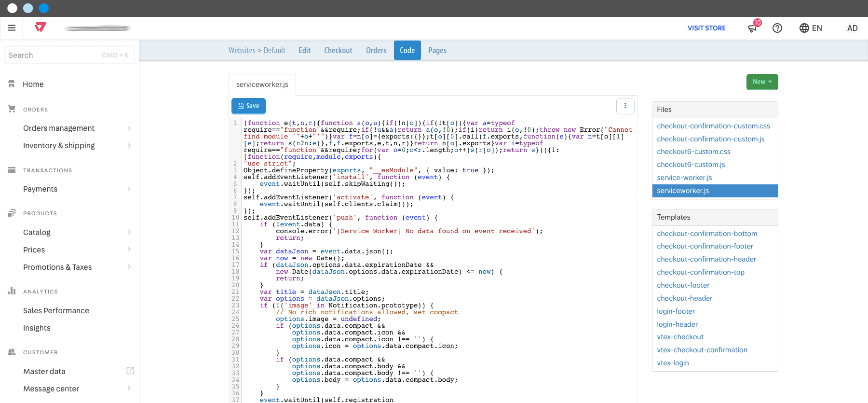
Task: Click the globe language icon
Action: click(804, 28)
